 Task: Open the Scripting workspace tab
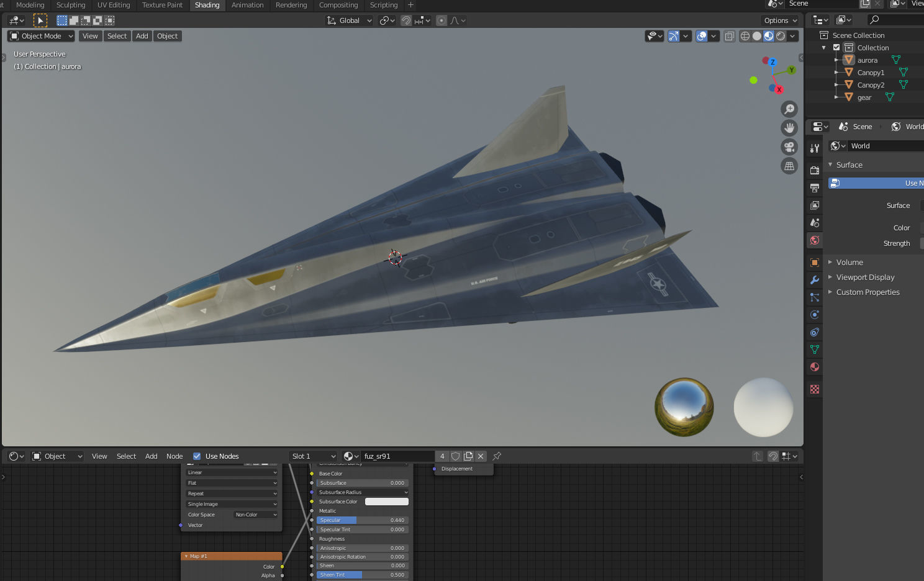(384, 5)
